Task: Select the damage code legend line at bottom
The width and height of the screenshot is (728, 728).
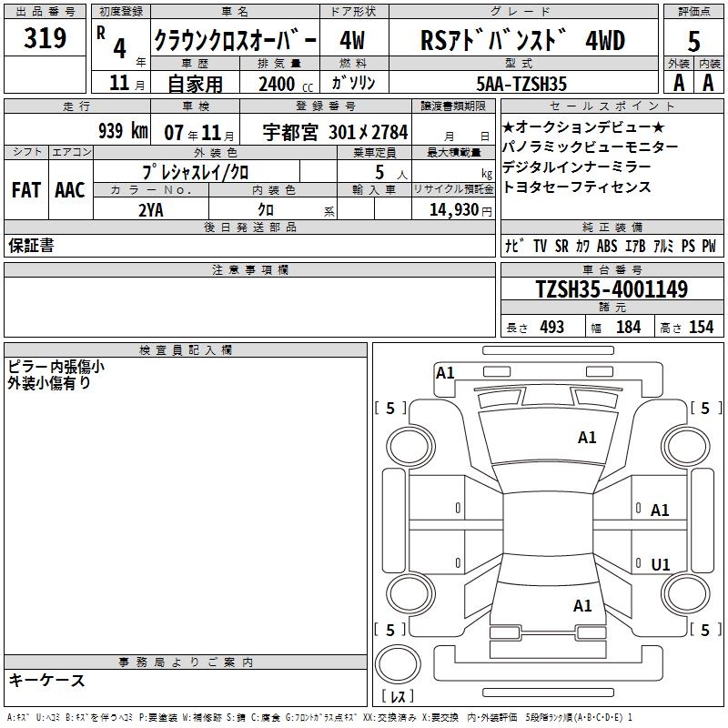Action: coord(319,718)
